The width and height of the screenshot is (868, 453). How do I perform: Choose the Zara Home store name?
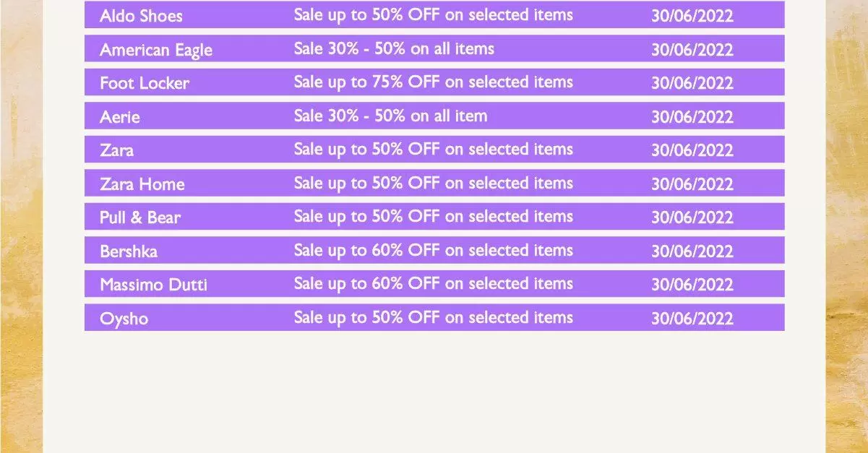click(142, 184)
